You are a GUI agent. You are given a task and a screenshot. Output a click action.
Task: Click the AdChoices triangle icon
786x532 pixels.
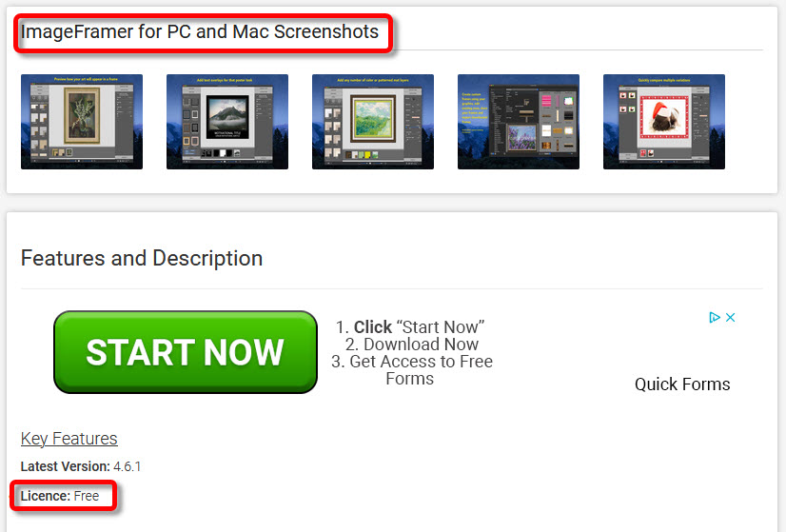pos(715,318)
